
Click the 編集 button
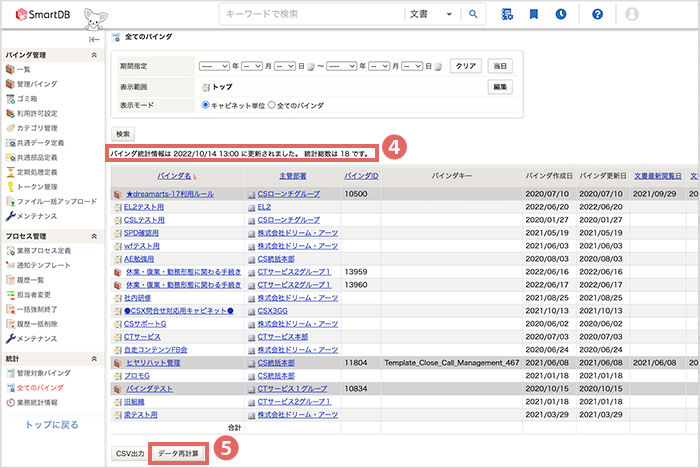500,87
